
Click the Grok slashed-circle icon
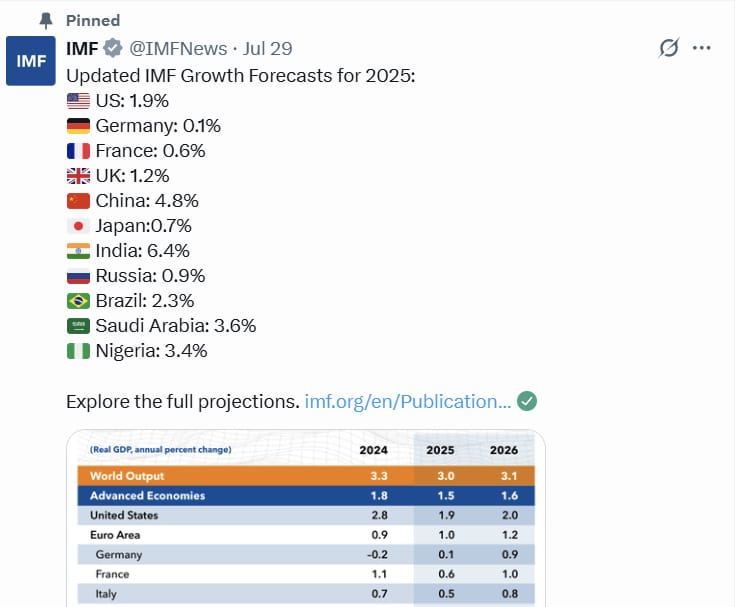(x=669, y=48)
